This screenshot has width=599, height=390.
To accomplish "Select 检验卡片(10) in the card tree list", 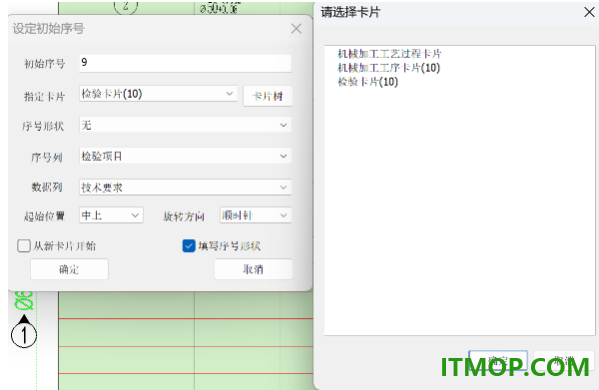I will [x=367, y=82].
